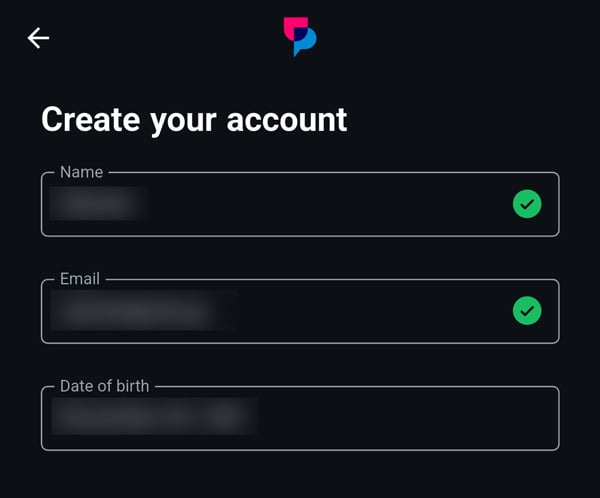This screenshot has height=498, width=600.
Task: Click the pink and blue app logo
Action: tap(300, 37)
